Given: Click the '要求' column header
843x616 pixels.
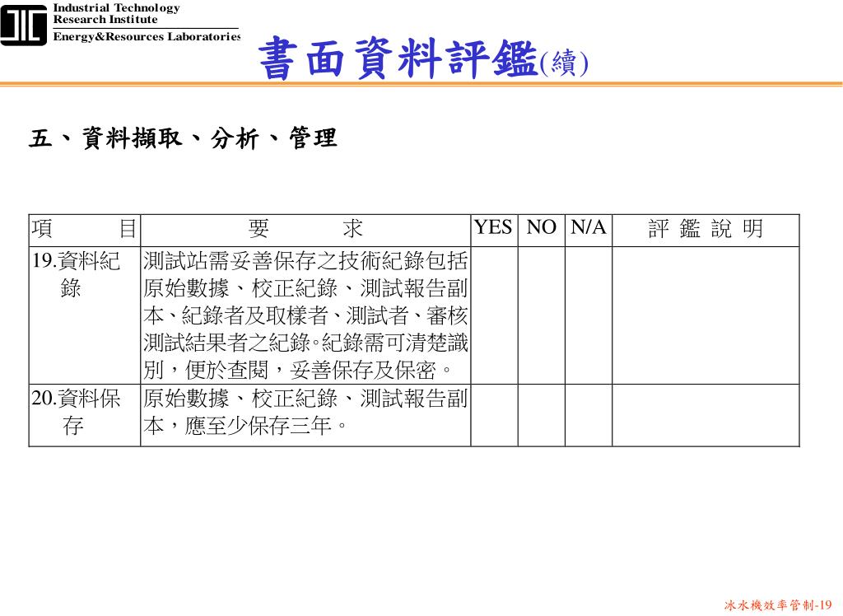Looking at the screenshot, I should pos(305,231).
